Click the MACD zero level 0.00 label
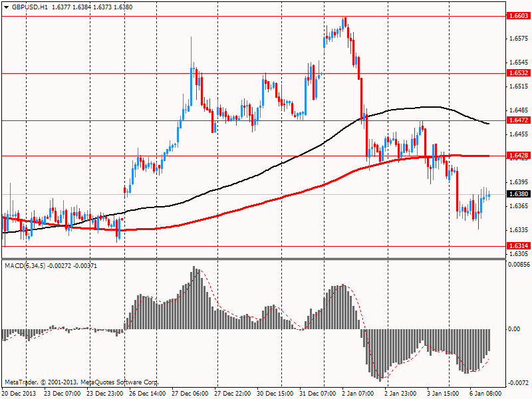Image resolution: width=532 pixels, height=399 pixels. (x=514, y=329)
